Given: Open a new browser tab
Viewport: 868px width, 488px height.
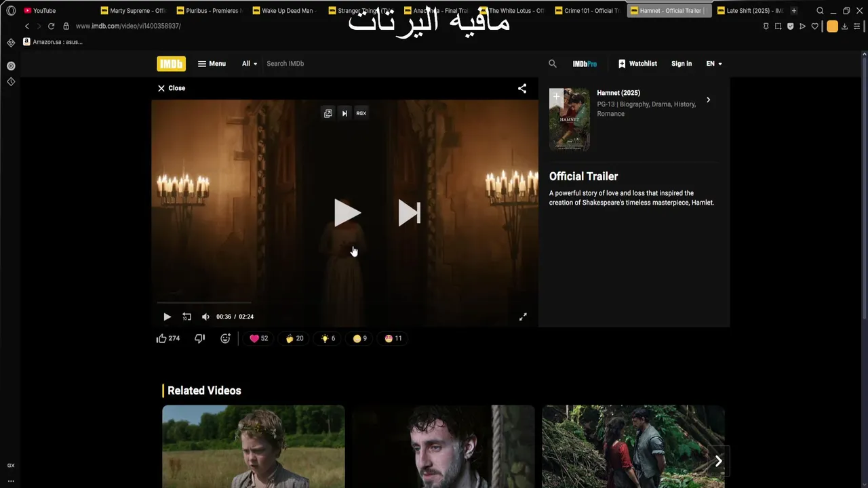Looking at the screenshot, I should (794, 11).
